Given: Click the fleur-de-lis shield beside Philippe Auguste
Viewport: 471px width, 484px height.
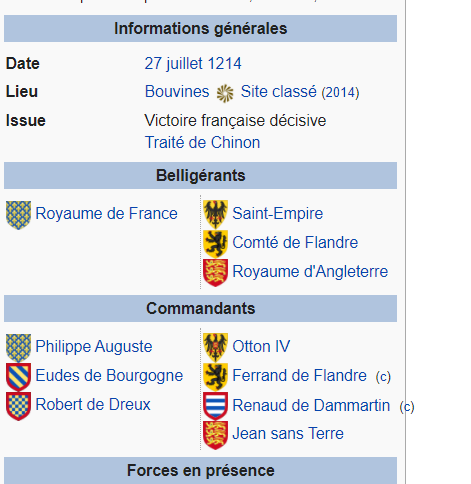Looking at the screenshot, I should (19, 348).
